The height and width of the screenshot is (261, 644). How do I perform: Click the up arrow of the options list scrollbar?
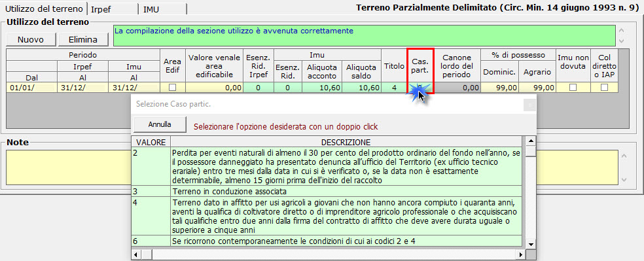point(531,141)
